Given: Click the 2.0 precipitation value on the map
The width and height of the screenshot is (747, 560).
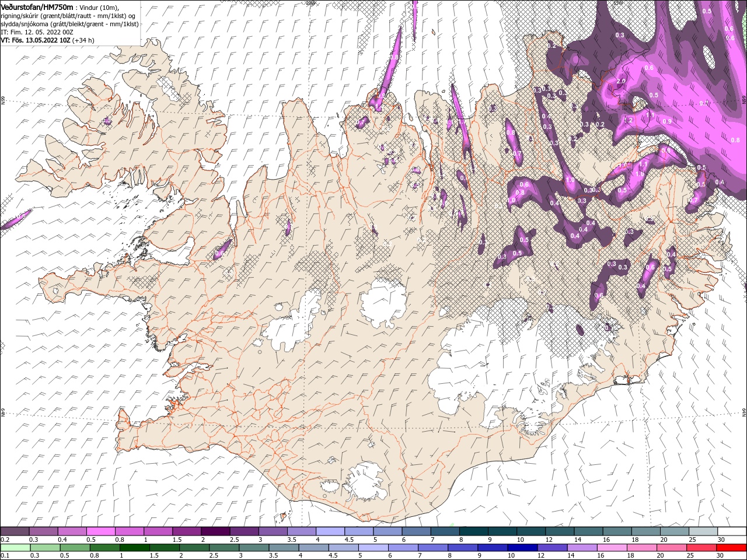Looking at the screenshot, I should tap(621, 81).
